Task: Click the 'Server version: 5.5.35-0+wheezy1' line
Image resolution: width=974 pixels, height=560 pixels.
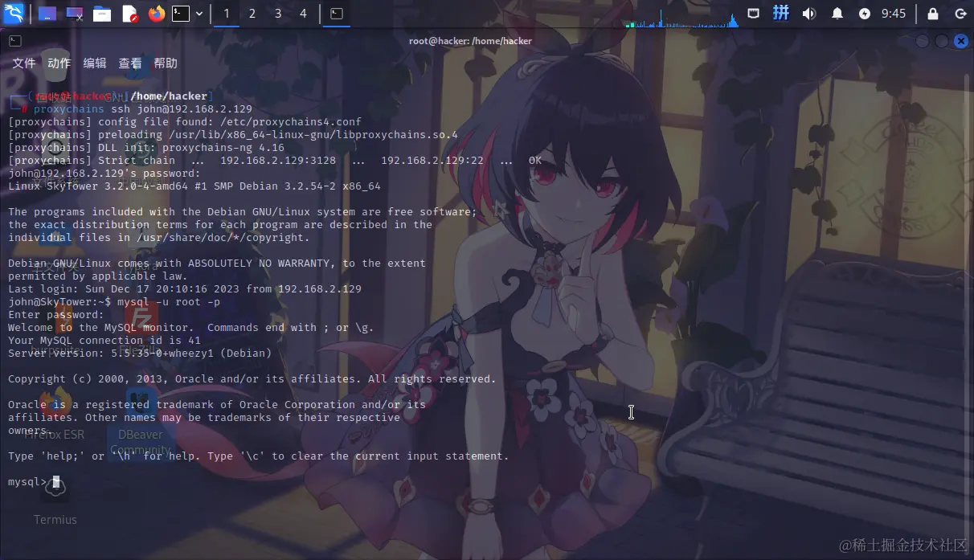Action: [140, 354]
